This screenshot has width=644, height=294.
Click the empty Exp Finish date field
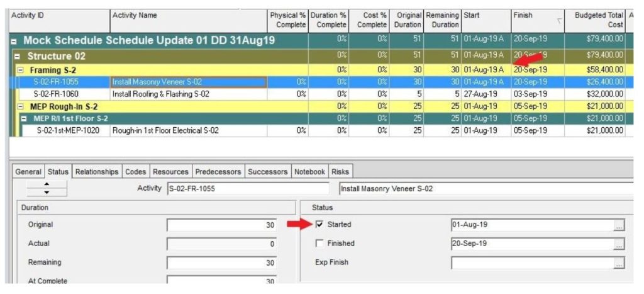click(533, 263)
